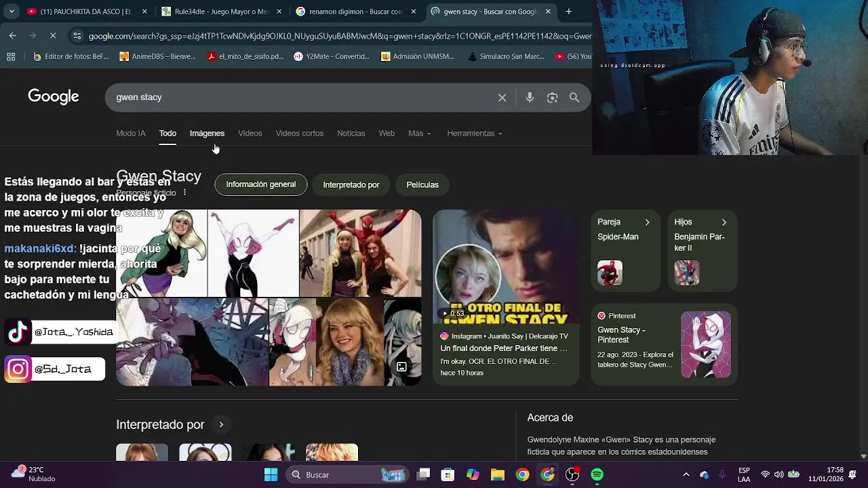The height and width of the screenshot is (488, 868).
Task: Open el_mito_de_sisifo.pdf bookmark
Action: point(245,57)
